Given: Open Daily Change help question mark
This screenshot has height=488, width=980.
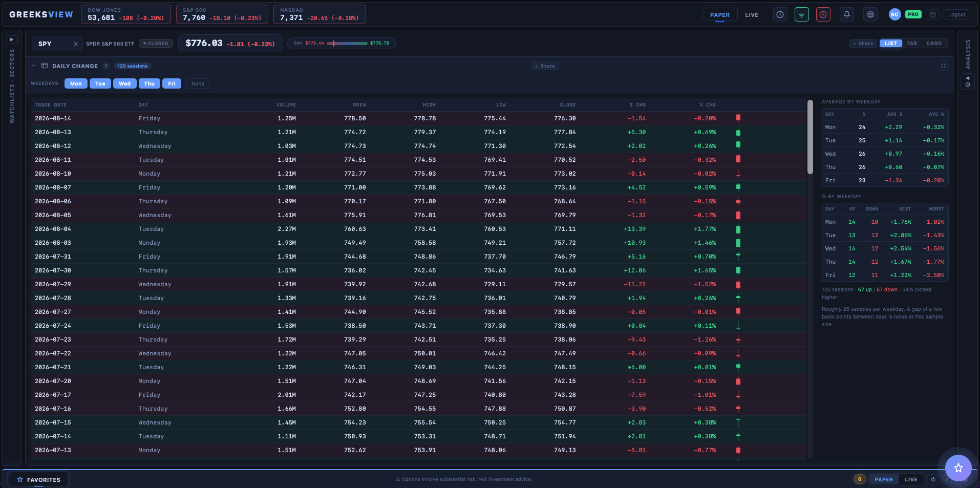Looking at the screenshot, I should (106, 66).
